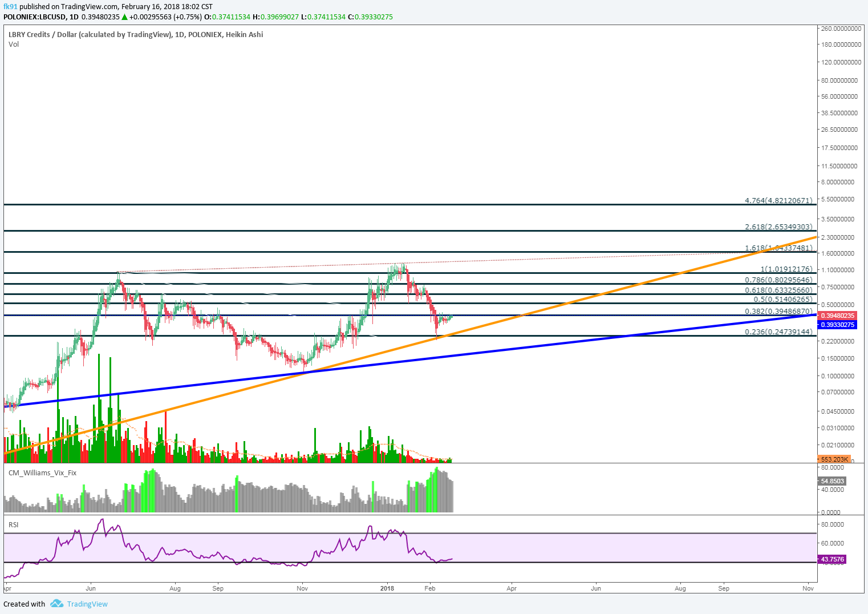Click the 1(1.01912176) Fibonacci label

(786, 269)
